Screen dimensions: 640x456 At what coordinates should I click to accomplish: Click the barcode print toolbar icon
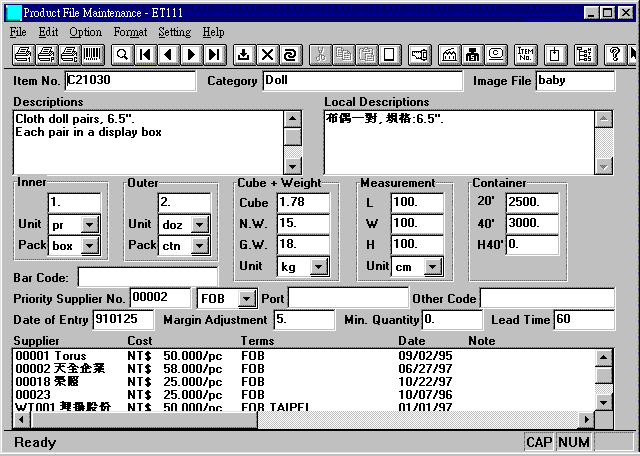click(x=92, y=54)
